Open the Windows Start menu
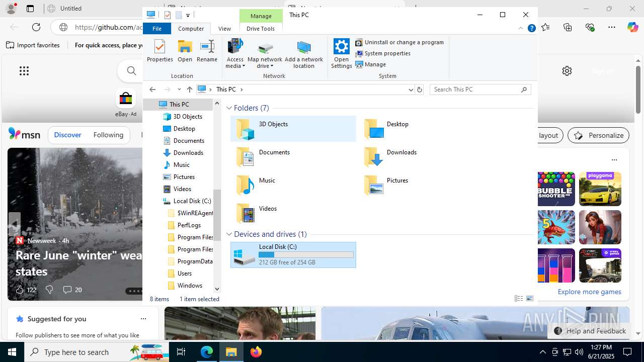 pyautogui.click(x=12, y=352)
